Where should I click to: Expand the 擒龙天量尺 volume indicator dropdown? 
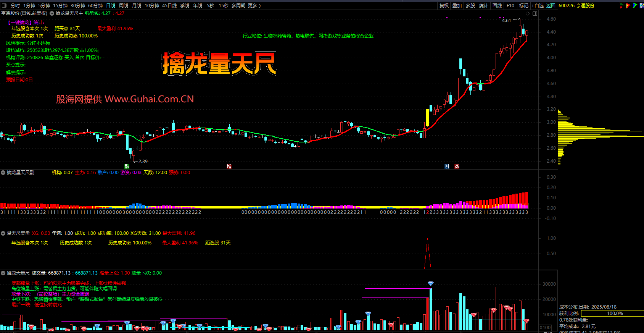[3, 273]
